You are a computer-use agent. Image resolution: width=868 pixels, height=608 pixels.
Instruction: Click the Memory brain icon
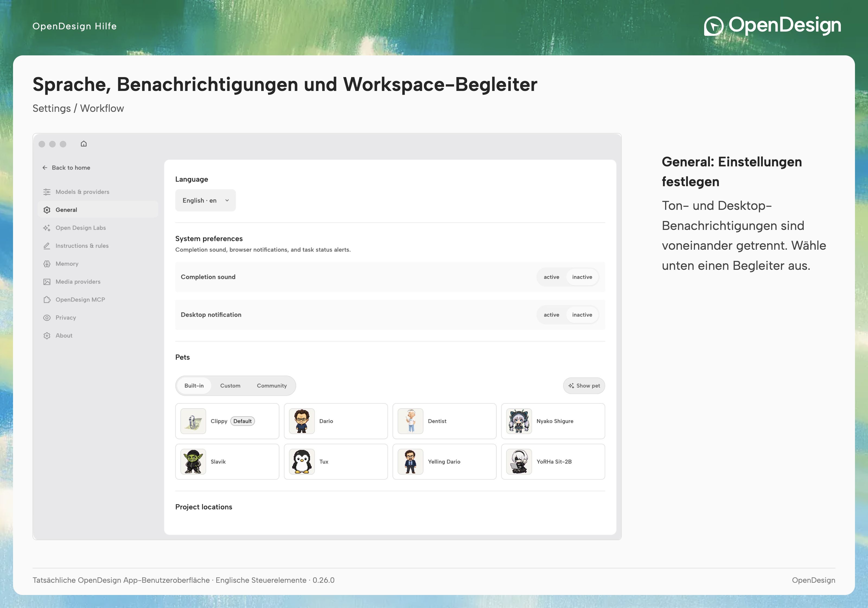47,264
